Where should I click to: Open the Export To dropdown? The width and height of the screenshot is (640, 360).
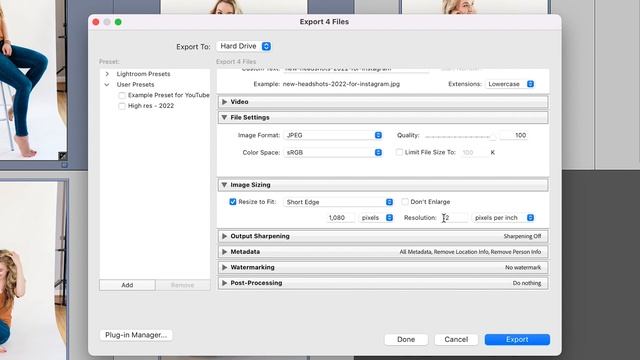(244, 46)
